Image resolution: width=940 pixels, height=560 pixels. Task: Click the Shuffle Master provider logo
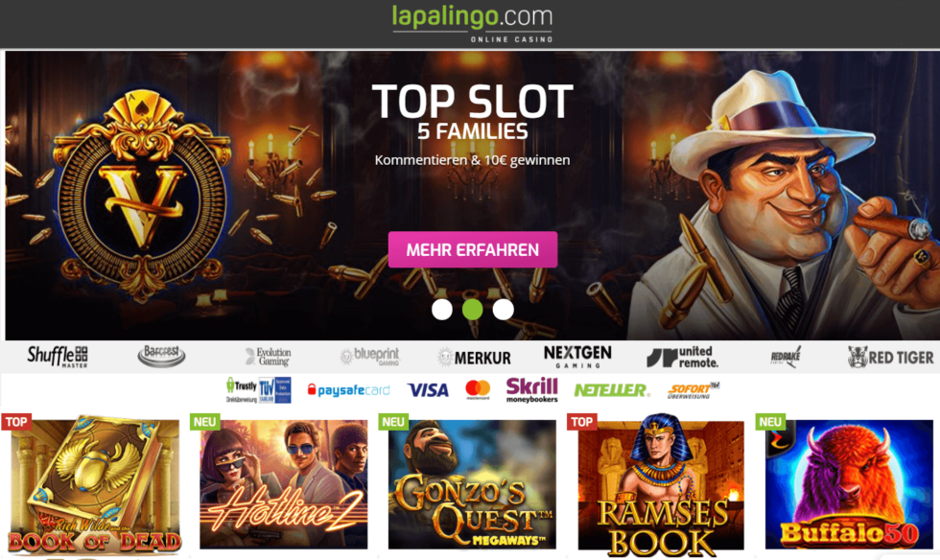pos(58,356)
